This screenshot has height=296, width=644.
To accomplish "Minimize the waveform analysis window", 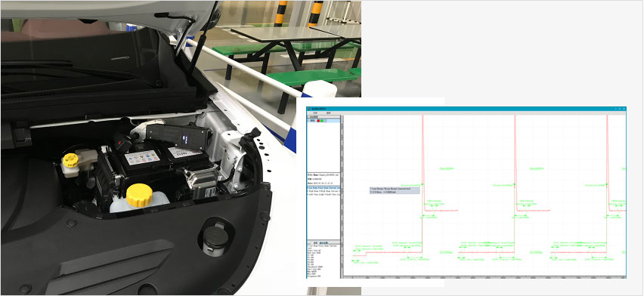I will click(616, 109).
